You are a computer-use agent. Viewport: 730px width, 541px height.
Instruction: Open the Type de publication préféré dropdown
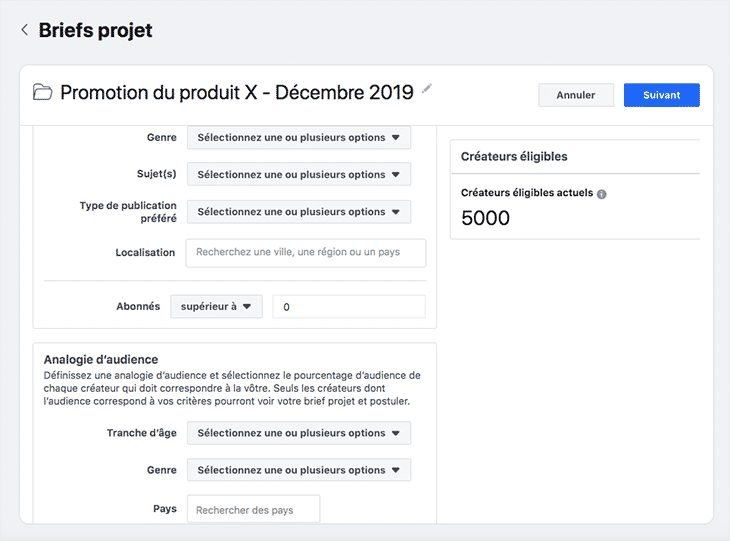(298, 212)
